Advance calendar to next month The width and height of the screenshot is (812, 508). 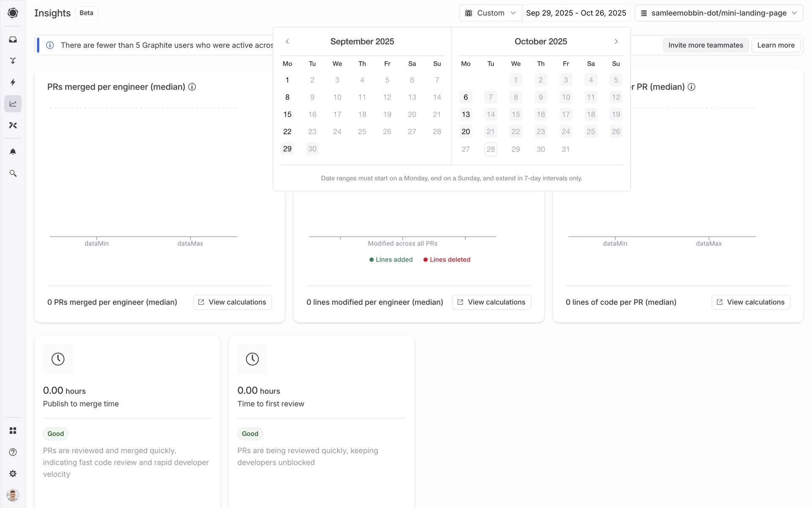(616, 41)
